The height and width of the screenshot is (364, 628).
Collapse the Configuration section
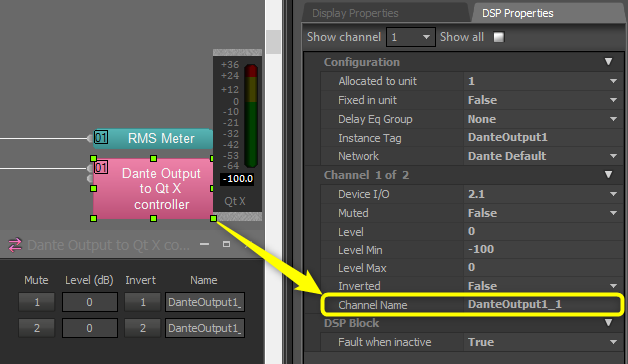(x=608, y=62)
